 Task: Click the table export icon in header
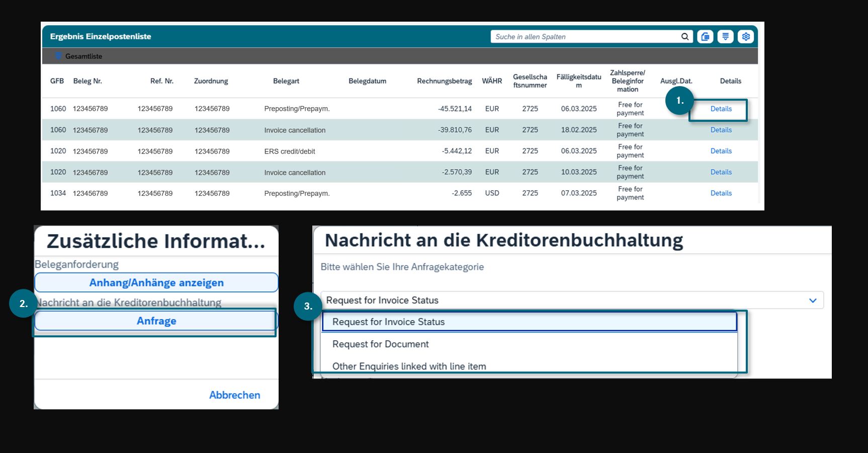pyautogui.click(x=705, y=37)
